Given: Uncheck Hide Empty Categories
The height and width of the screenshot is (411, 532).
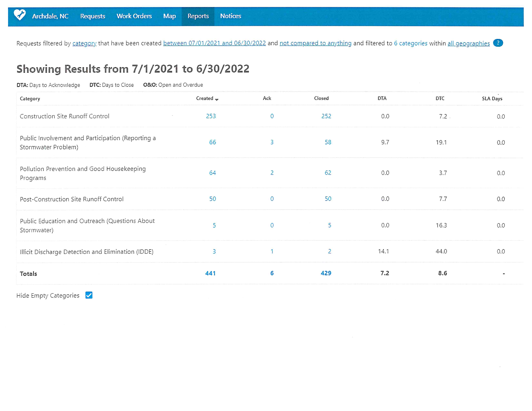Looking at the screenshot, I should (89, 295).
